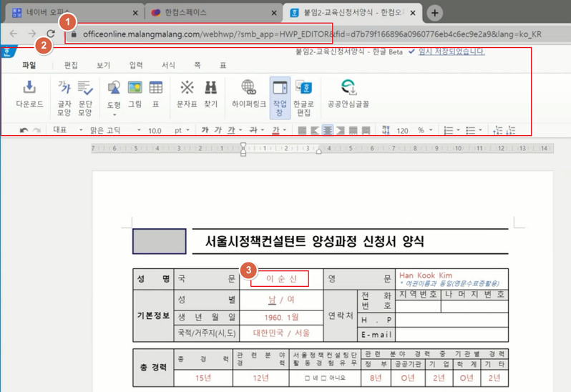Open the 쪽 menu tab
The height and width of the screenshot is (392, 571).
pos(197,65)
